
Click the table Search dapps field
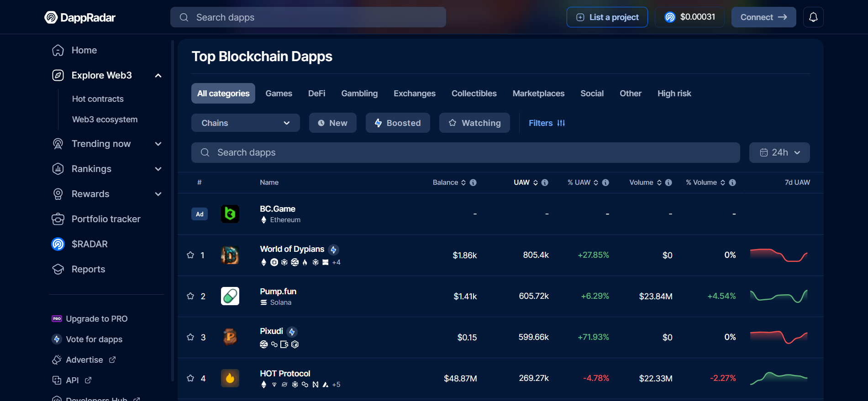tap(465, 152)
